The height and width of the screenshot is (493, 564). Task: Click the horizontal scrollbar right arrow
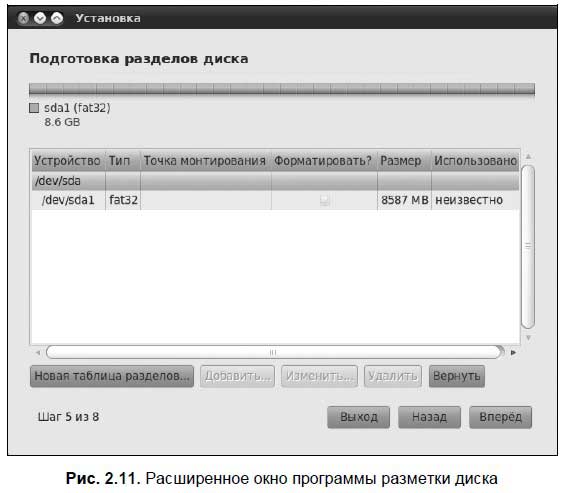click(513, 352)
